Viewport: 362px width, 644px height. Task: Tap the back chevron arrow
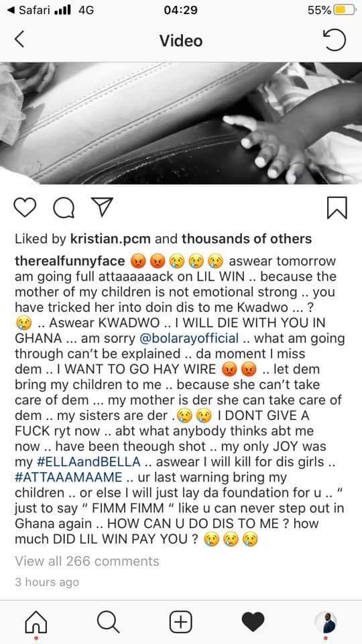click(x=19, y=40)
